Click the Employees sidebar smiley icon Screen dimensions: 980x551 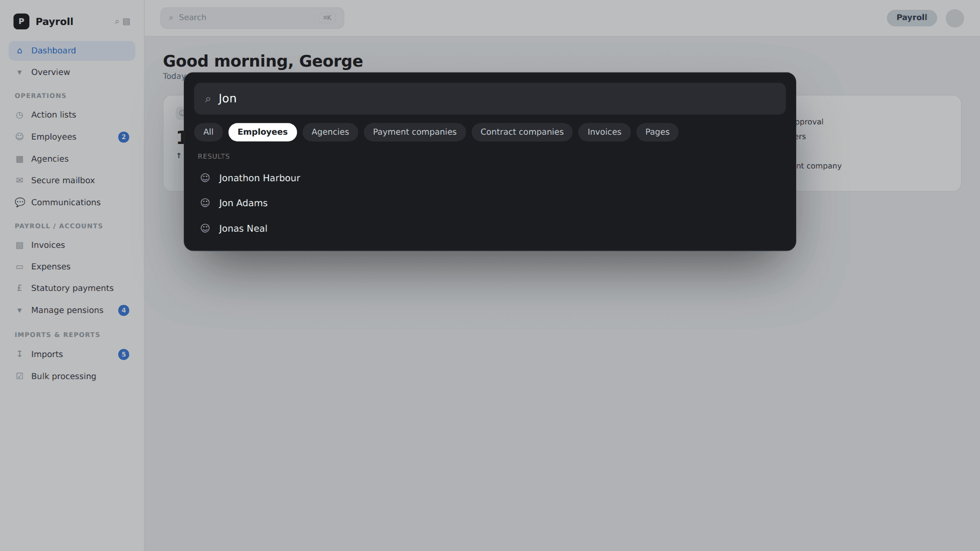[x=20, y=137]
